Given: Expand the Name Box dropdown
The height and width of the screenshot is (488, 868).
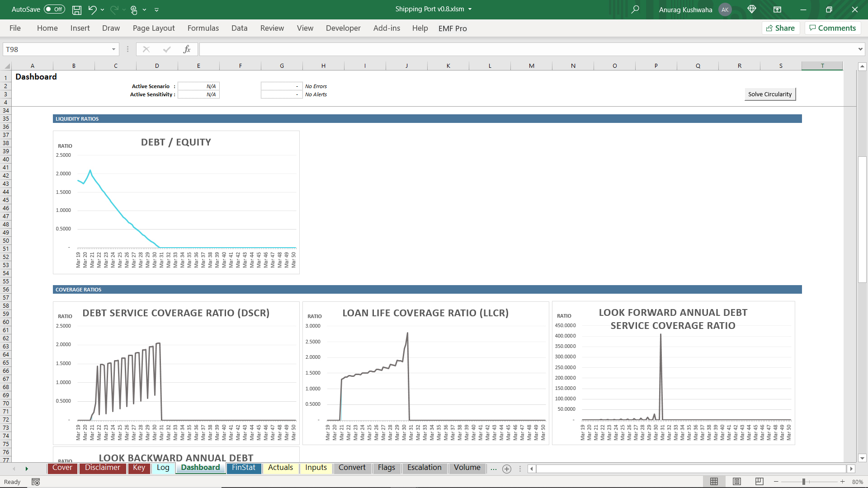Looking at the screenshot, I should point(113,49).
